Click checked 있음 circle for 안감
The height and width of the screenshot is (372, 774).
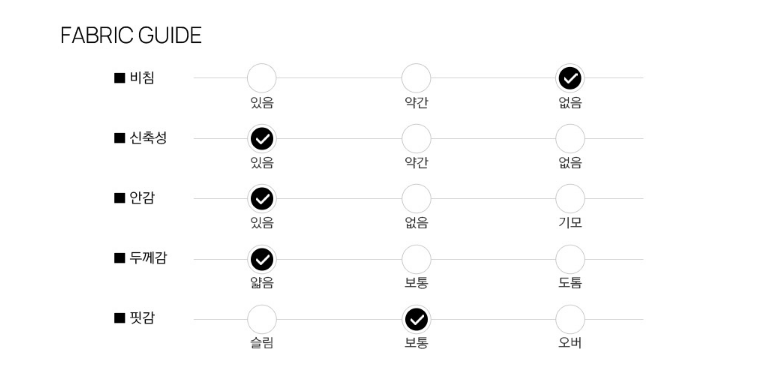click(x=262, y=199)
